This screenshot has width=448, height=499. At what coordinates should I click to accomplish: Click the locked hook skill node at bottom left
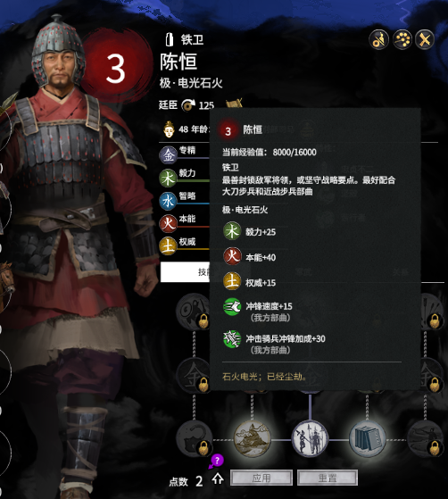point(195,439)
